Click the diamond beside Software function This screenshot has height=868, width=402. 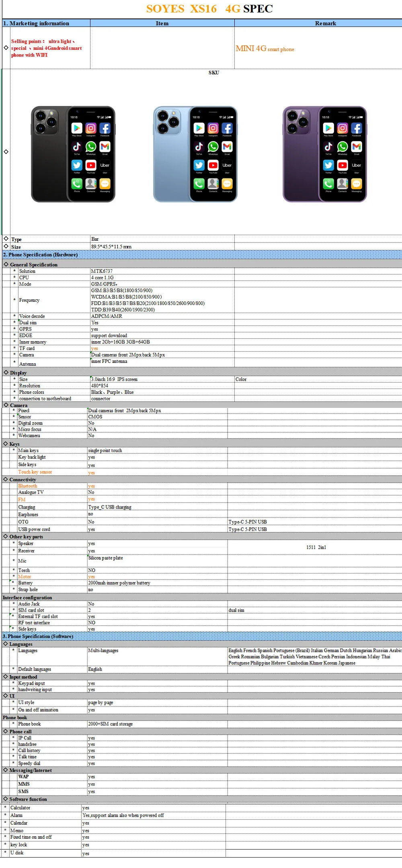point(6,799)
